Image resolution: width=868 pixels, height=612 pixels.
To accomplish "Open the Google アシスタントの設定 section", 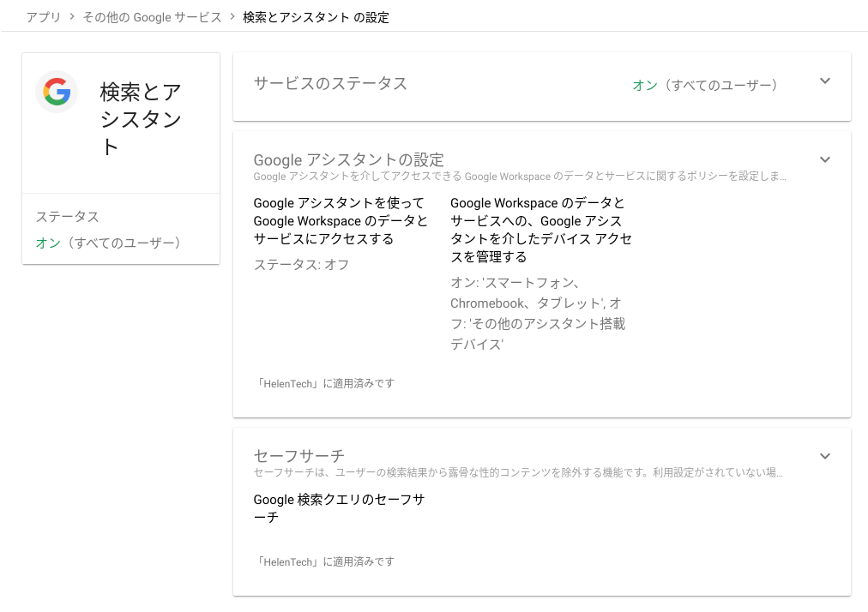I will 348,159.
